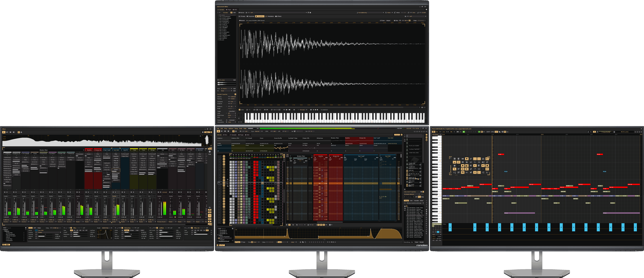Click the Record button in the sample editor

[x=242, y=20]
